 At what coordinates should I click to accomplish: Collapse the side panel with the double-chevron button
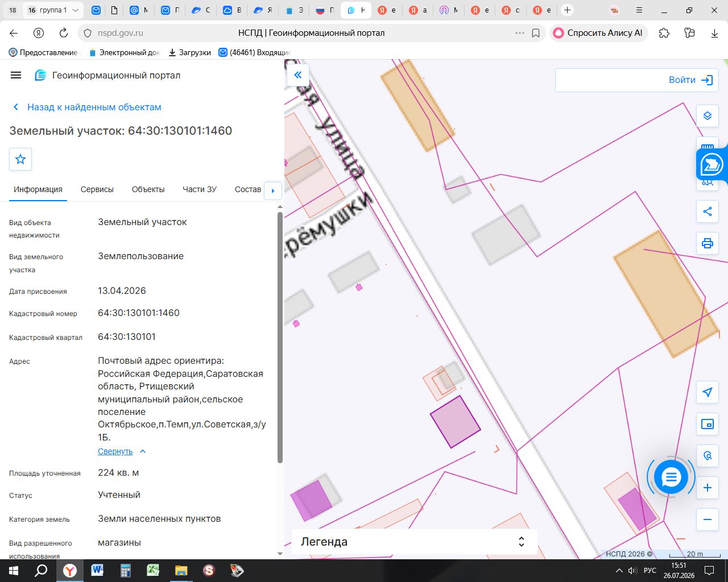[x=297, y=74]
